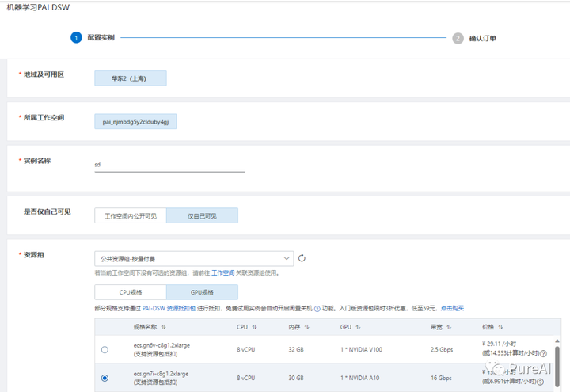This screenshot has width=570, height=392.
Task: Select workspace pai_njmbdg5y2clduby4gj button
Action: [135, 121]
